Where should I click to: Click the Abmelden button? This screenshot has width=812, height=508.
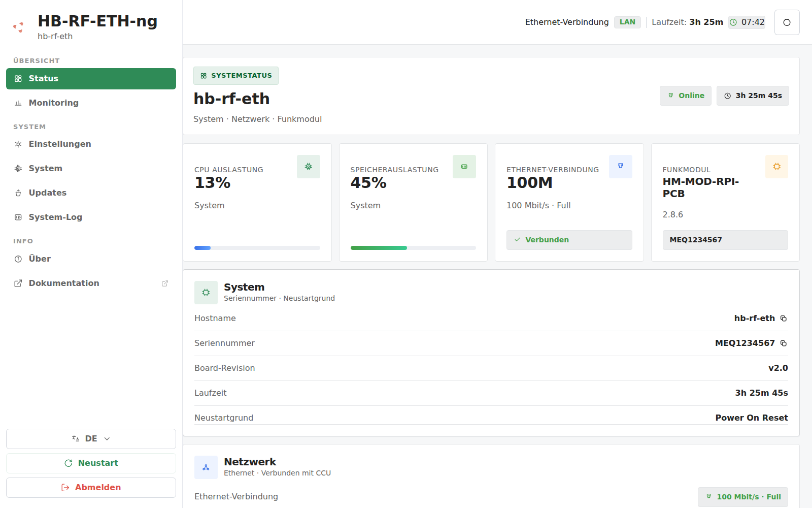[x=91, y=488]
